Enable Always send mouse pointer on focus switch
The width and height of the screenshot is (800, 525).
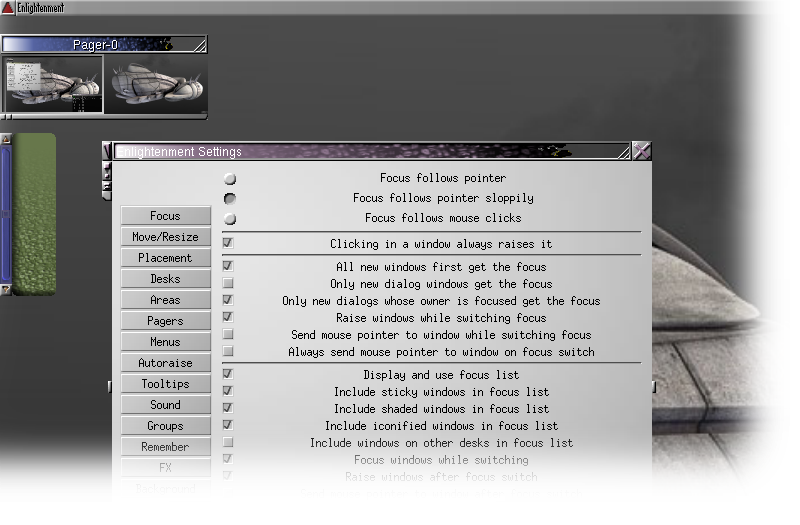click(x=228, y=351)
